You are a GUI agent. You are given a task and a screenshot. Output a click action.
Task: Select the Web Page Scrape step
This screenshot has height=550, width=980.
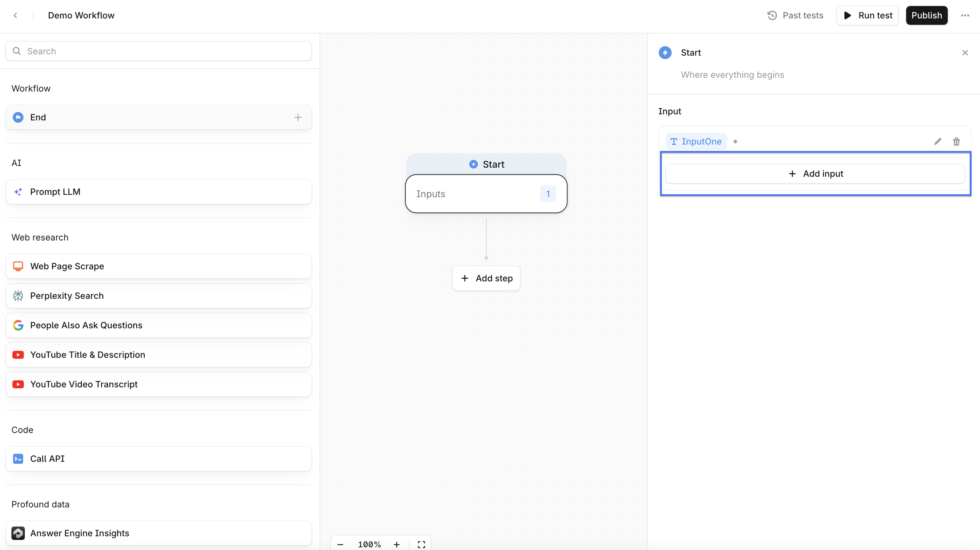pyautogui.click(x=159, y=266)
